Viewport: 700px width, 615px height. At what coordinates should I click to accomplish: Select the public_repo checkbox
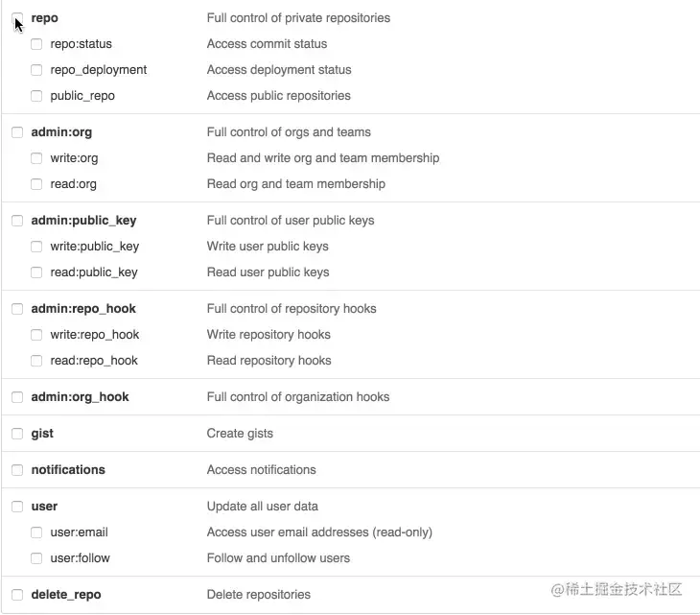pyautogui.click(x=36, y=96)
